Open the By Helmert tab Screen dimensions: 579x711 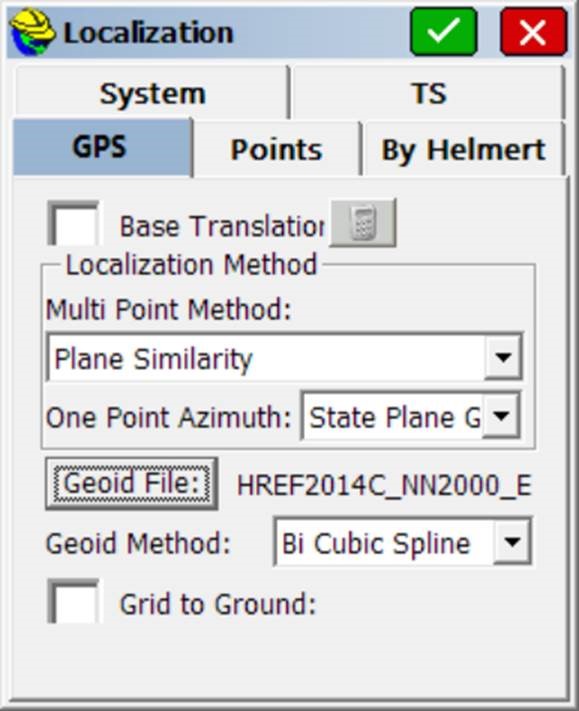pos(464,149)
